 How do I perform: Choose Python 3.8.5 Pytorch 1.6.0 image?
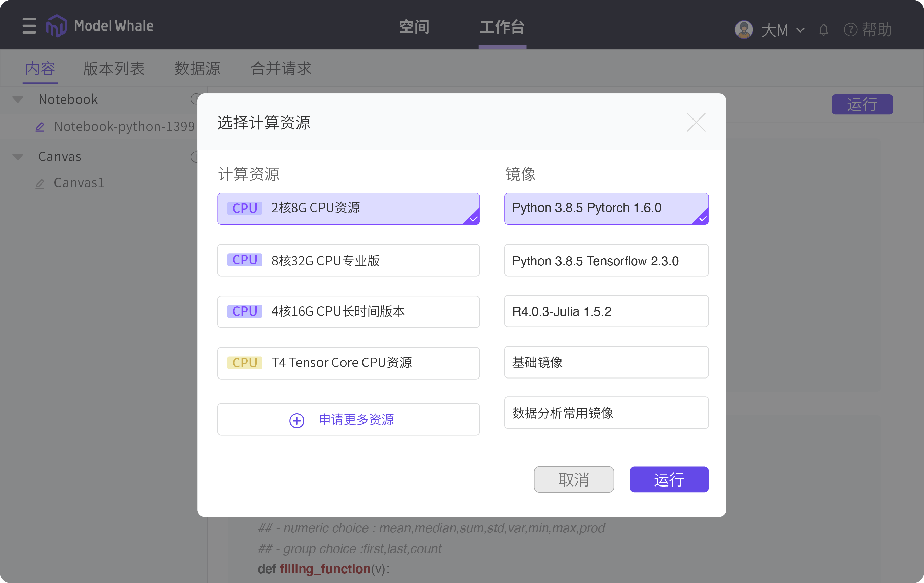point(606,209)
